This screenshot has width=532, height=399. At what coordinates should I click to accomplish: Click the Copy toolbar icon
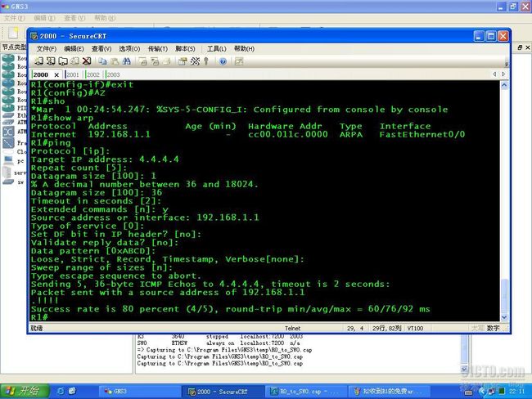[102, 61]
